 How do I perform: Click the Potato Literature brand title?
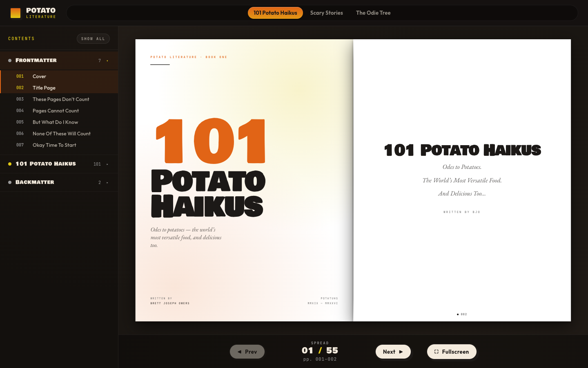41,11
